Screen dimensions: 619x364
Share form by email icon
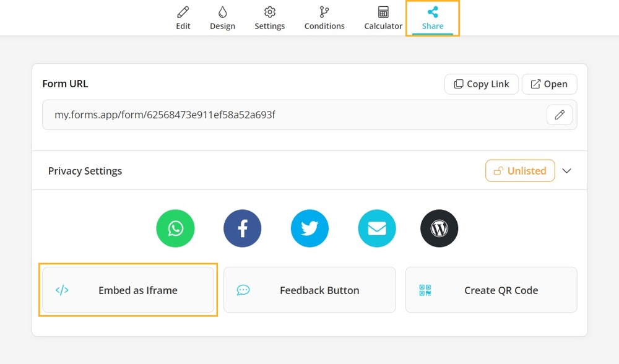tap(376, 228)
